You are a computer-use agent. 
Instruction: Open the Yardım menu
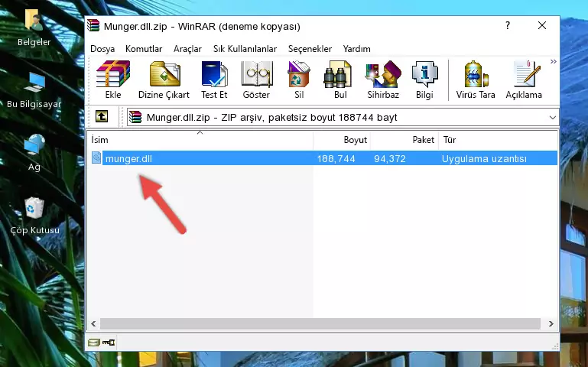coord(356,49)
